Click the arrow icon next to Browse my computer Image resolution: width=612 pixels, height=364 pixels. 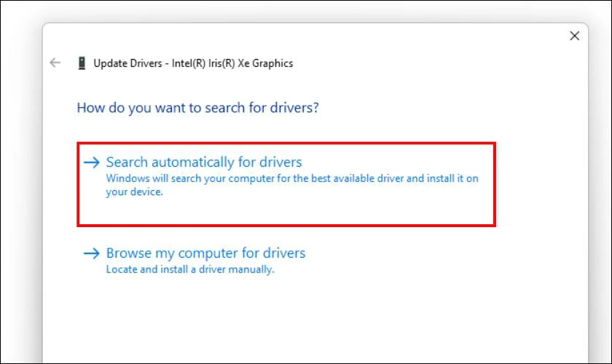click(x=92, y=253)
